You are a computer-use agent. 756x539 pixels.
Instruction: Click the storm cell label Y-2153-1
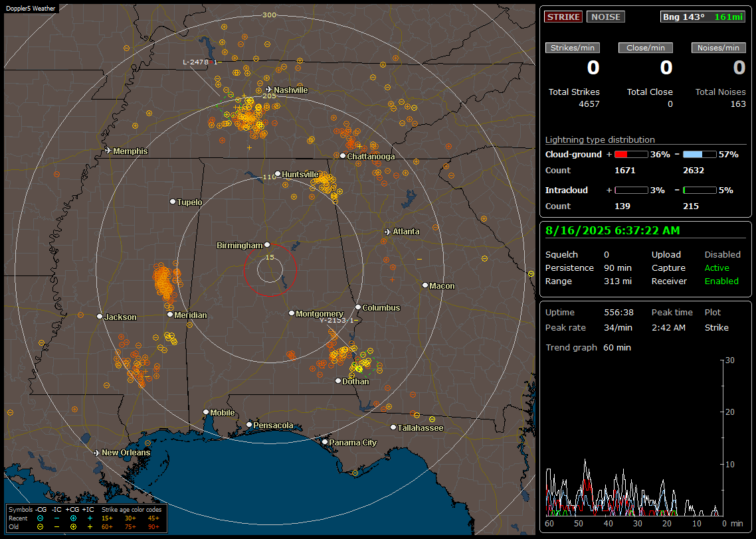point(339,321)
